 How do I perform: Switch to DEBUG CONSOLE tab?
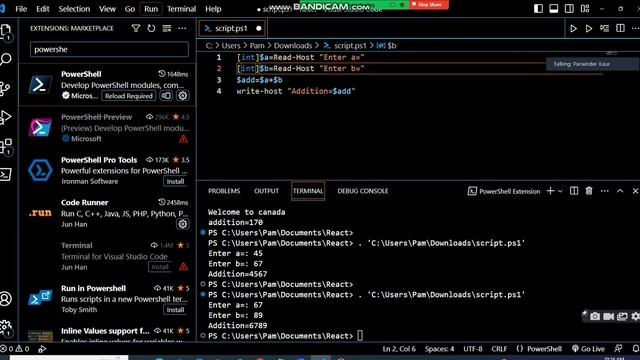[362, 191]
